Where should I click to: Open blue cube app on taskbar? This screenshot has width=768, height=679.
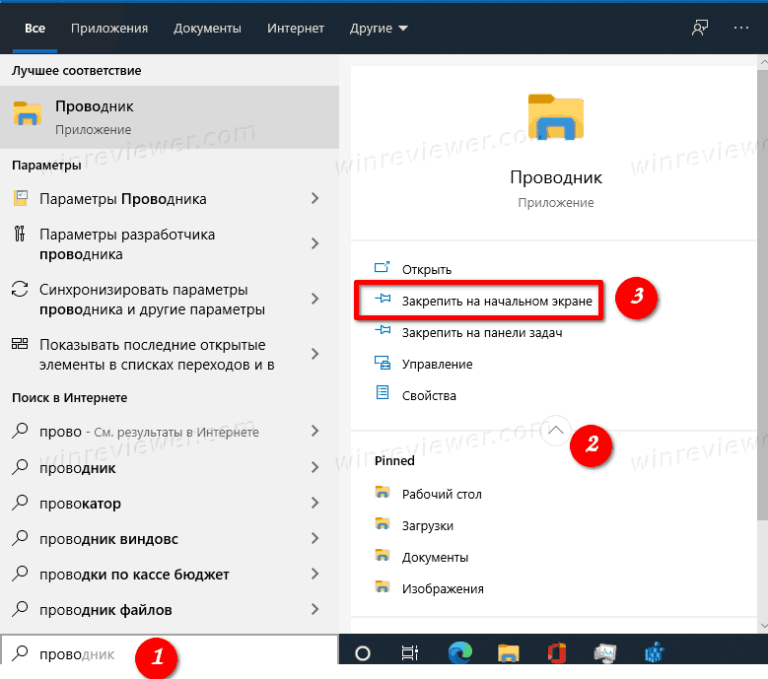click(x=654, y=653)
